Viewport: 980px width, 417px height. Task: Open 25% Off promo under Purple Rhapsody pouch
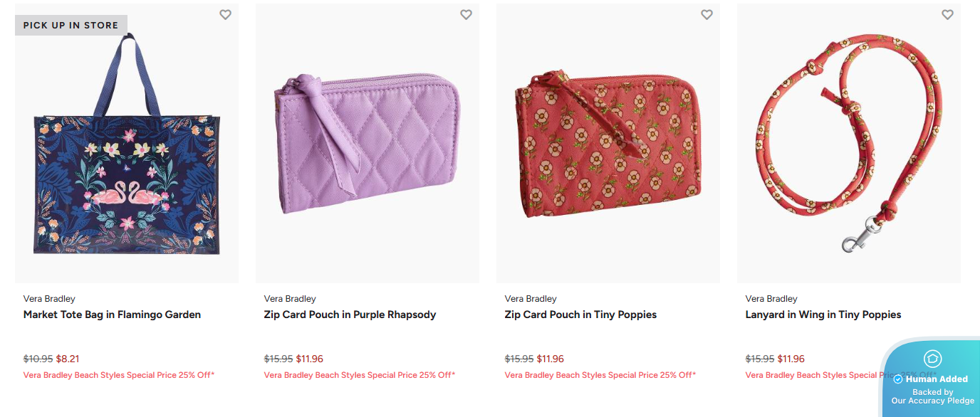(x=360, y=375)
